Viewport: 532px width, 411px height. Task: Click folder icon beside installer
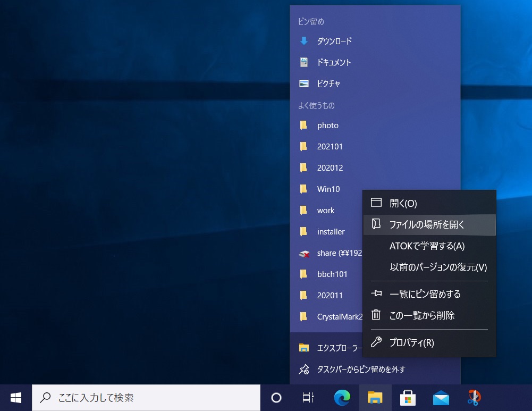pyautogui.click(x=303, y=231)
